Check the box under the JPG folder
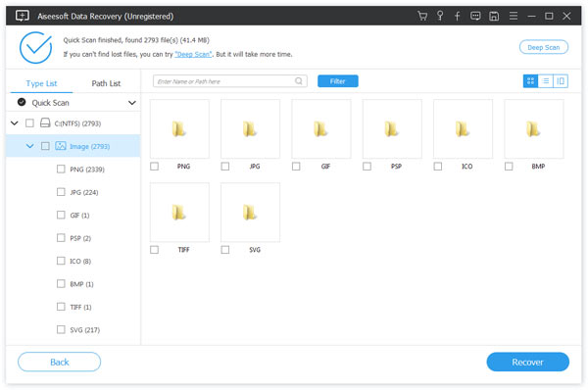 point(225,167)
